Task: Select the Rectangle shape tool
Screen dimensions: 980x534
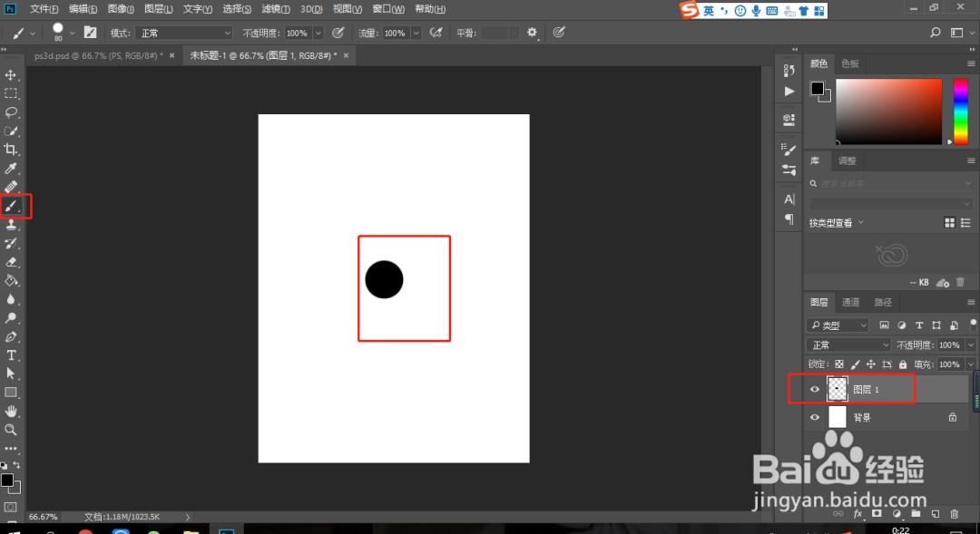Action: pyautogui.click(x=11, y=393)
